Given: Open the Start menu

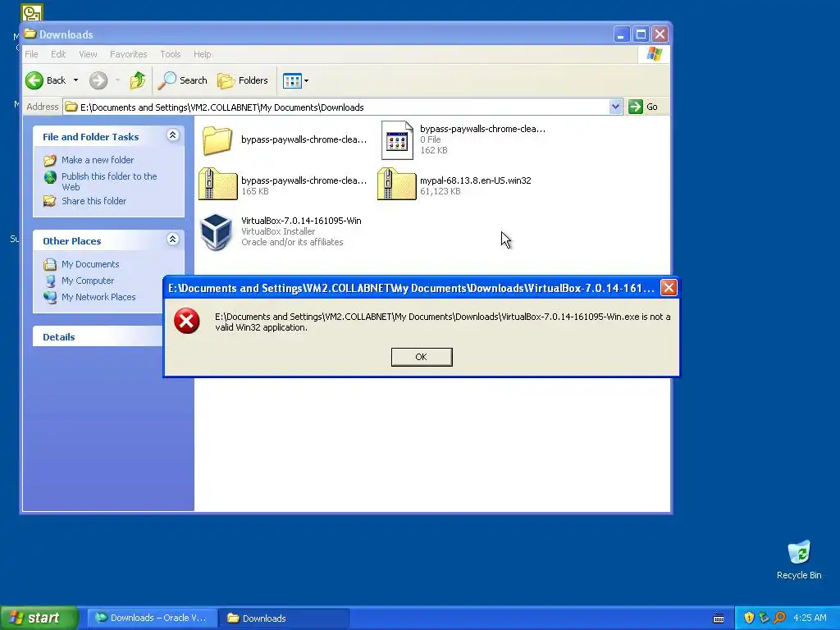Looking at the screenshot, I should pos(39,618).
